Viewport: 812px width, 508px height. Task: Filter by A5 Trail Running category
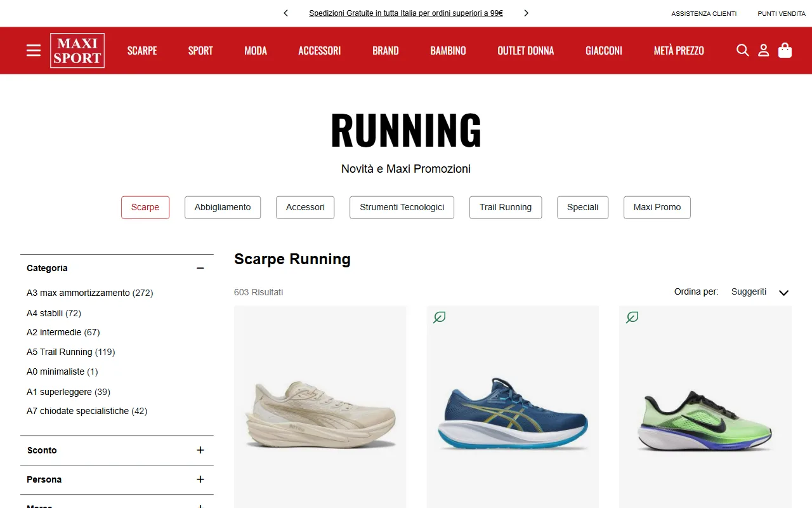[x=71, y=352]
